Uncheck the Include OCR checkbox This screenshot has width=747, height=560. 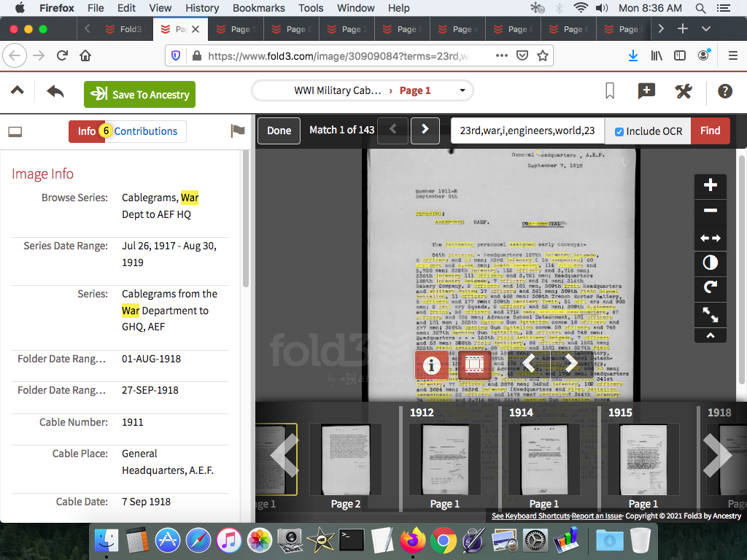[619, 131]
